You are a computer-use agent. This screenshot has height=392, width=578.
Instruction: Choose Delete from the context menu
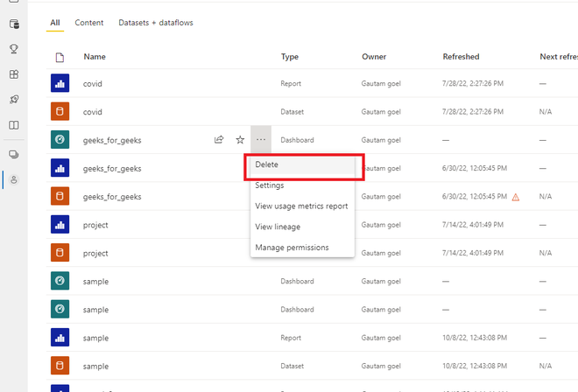tap(267, 164)
